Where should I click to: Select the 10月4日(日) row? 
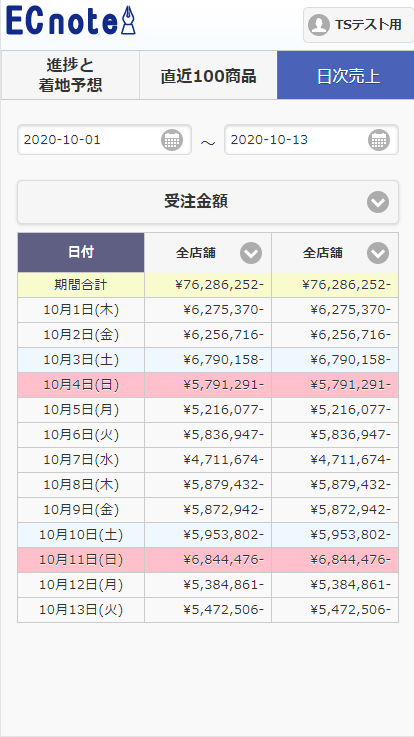tap(208, 385)
